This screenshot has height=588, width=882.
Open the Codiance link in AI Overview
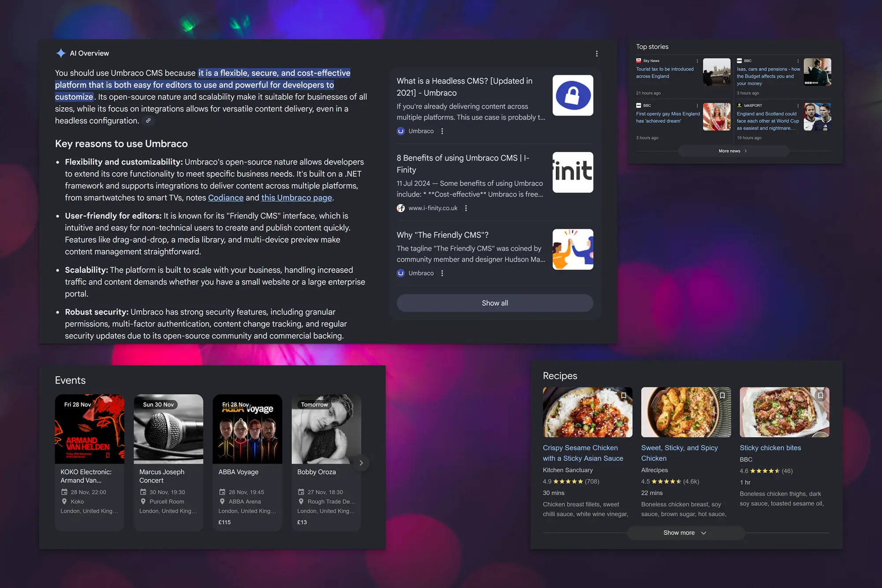click(225, 198)
